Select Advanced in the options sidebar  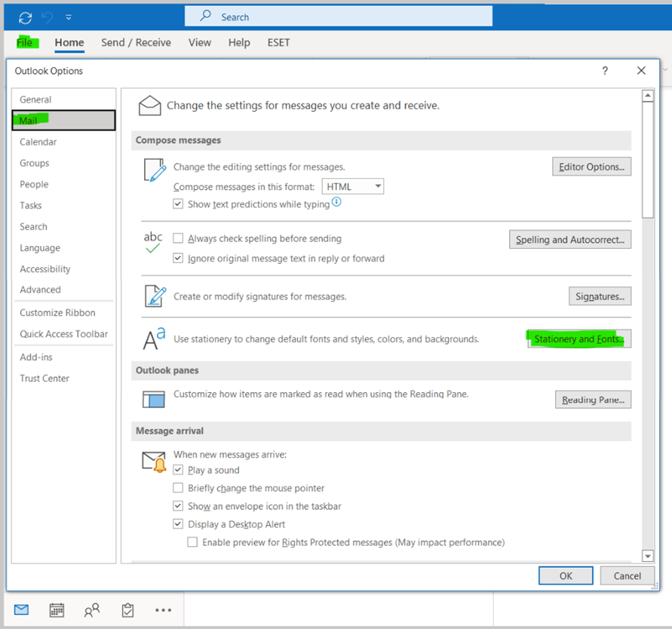40,290
